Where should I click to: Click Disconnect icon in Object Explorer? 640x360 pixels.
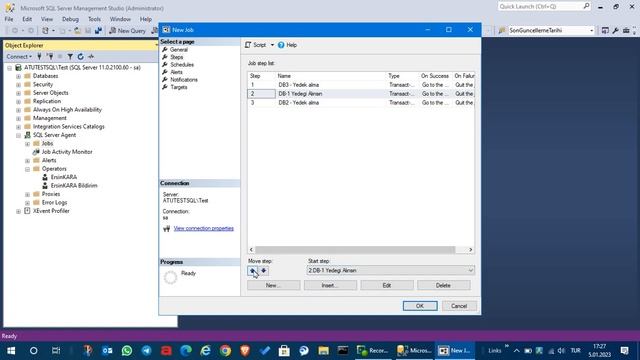pos(50,56)
